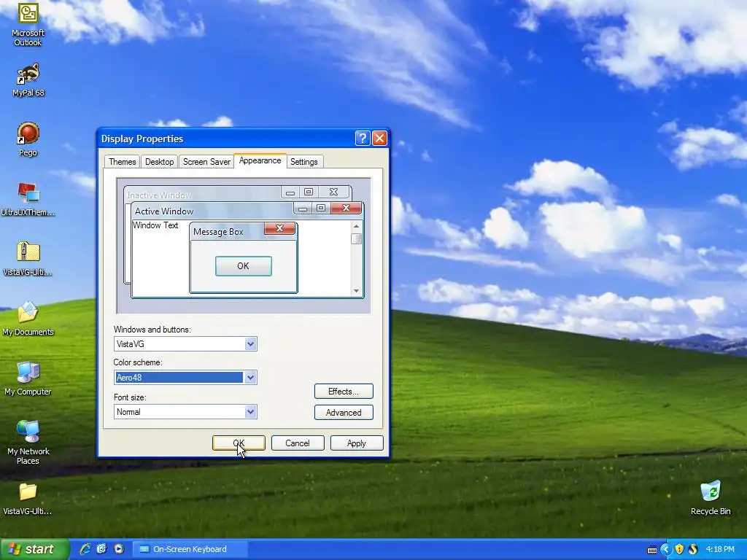Click the help question mark button

pyautogui.click(x=363, y=139)
